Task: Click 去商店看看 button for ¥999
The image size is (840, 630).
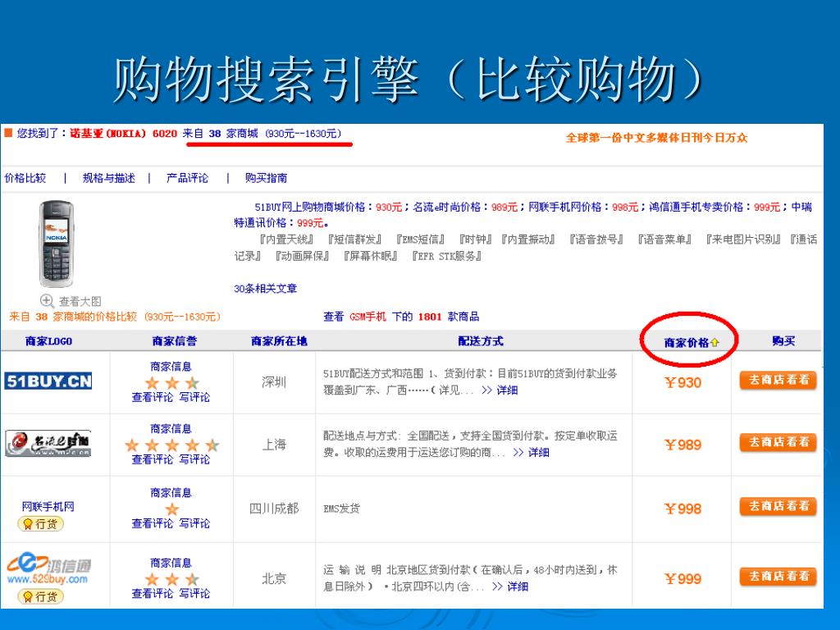Action: (x=778, y=577)
